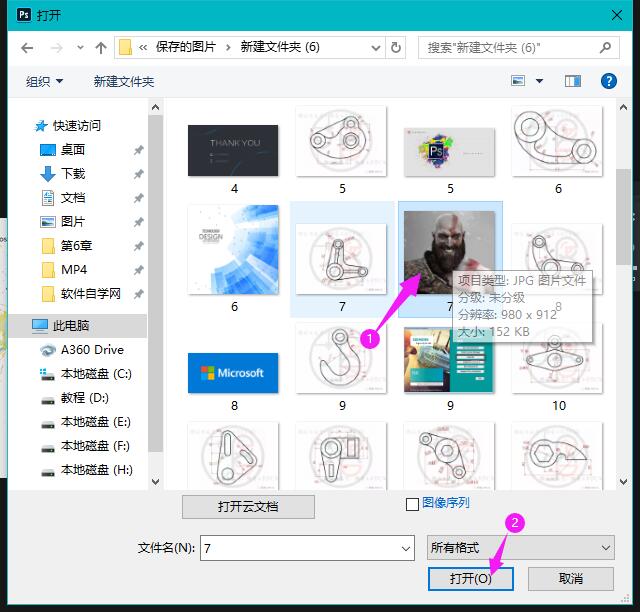Click the forward navigation arrow
The image size is (640, 612).
[56, 48]
